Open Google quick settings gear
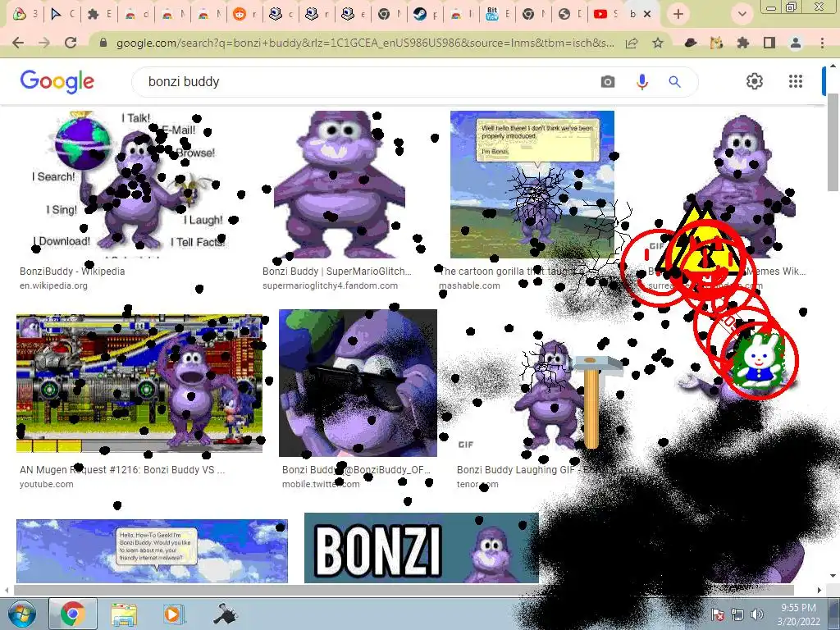840x630 pixels. click(755, 81)
